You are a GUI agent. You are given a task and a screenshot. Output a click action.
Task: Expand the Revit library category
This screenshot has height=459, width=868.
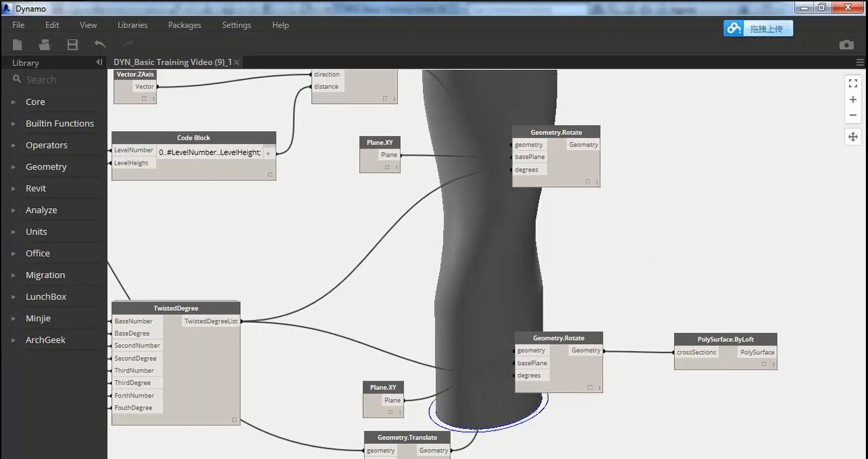(36, 189)
